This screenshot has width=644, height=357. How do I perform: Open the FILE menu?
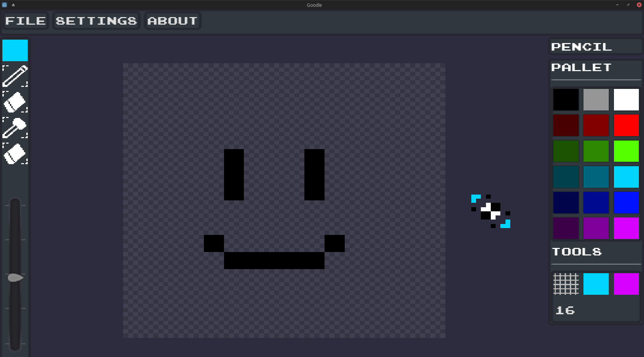click(x=25, y=21)
